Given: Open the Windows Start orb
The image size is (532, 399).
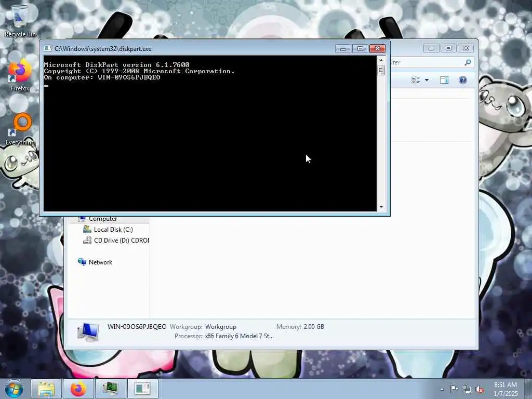Looking at the screenshot, I should (14, 389).
